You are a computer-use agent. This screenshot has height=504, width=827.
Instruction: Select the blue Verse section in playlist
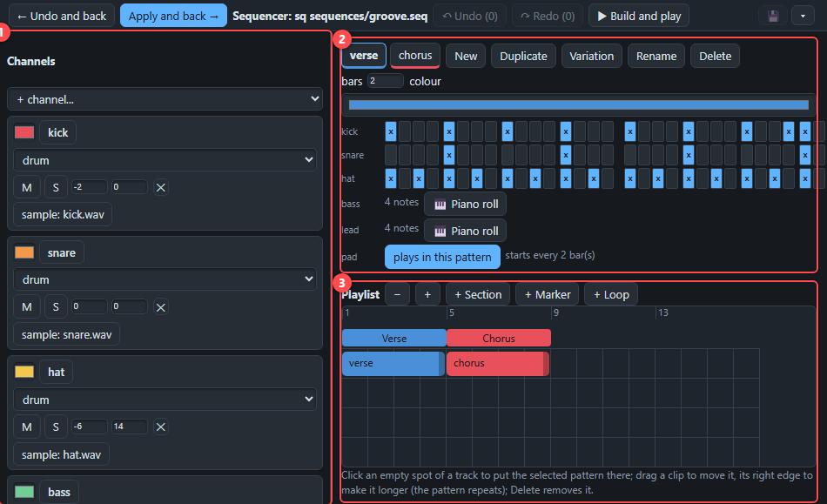click(x=394, y=338)
